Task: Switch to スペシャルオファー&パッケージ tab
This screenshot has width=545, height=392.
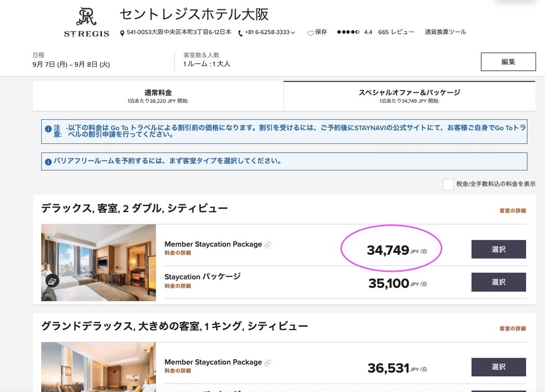Action: click(409, 96)
